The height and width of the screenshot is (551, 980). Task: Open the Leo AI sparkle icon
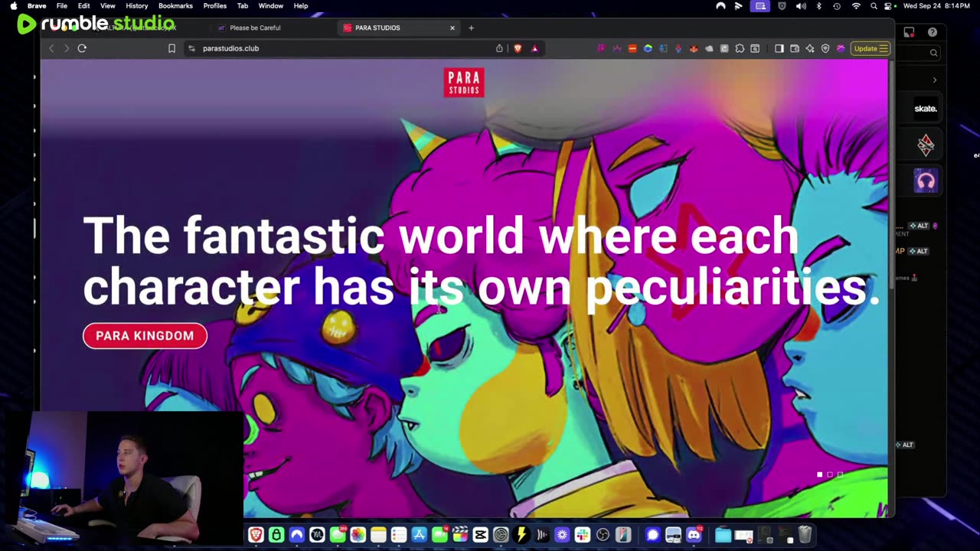(x=810, y=48)
